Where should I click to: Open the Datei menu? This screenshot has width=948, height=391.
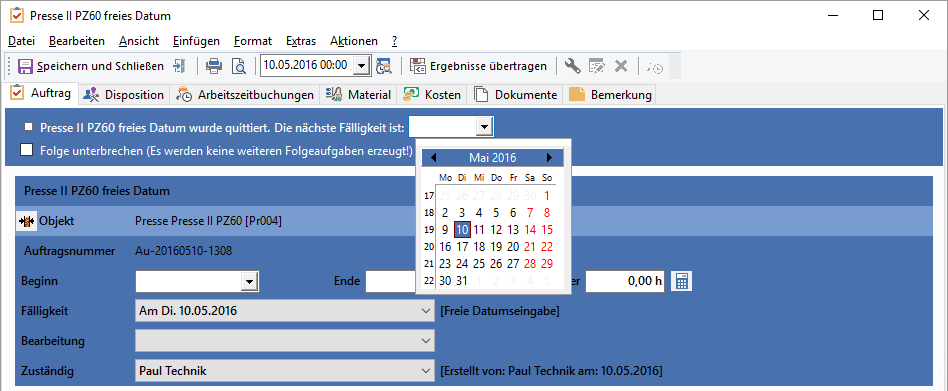coord(21,41)
